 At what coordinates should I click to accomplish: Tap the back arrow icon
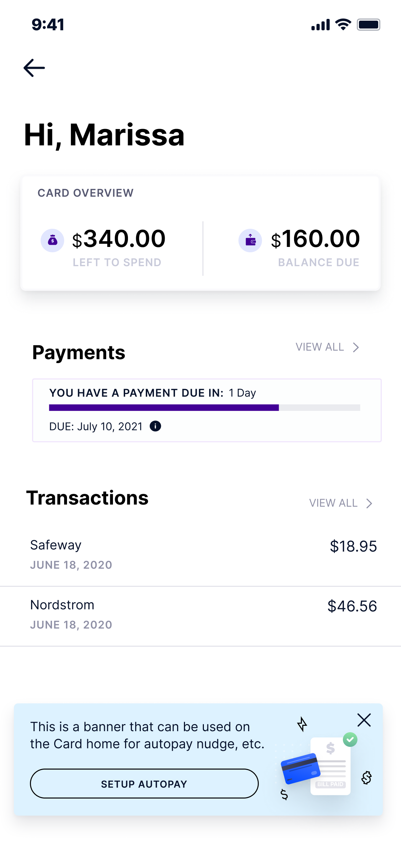[x=34, y=68]
